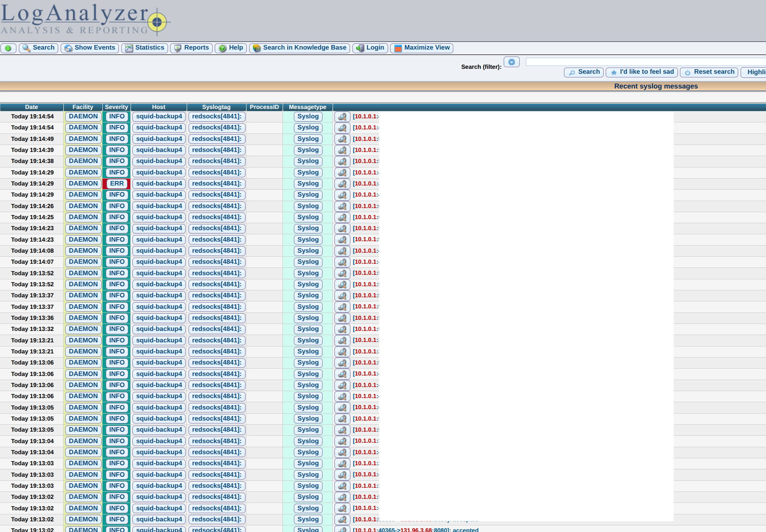Click the 10.1.0.1 message link at 19:14:08
Viewport: 766px width, 532px height.
[x=366, y=251]
